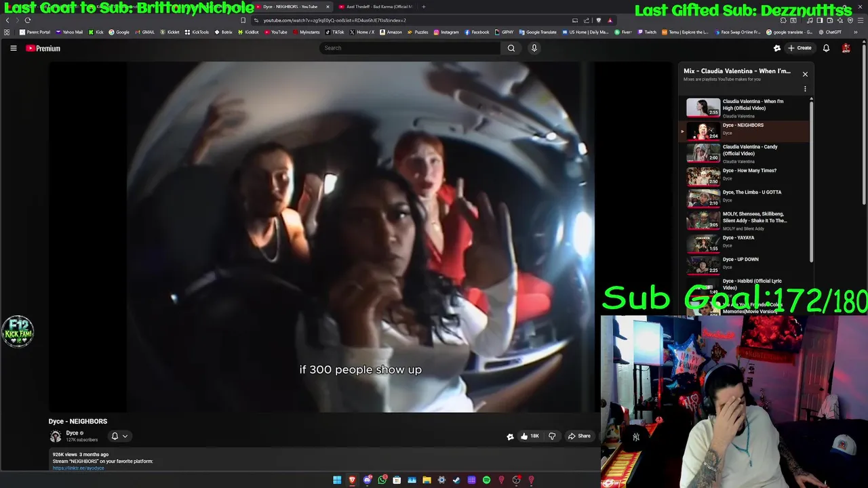Click the YouTube search magnifier button
The height and width of the screenshot is (488, 868).
click(511, 48)
